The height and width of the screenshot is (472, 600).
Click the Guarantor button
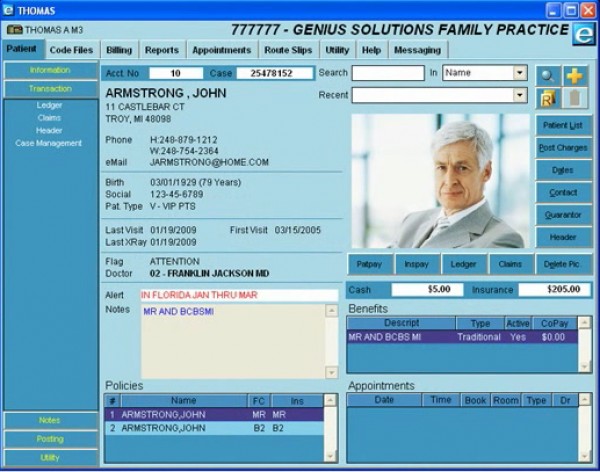tap(562, 215)
